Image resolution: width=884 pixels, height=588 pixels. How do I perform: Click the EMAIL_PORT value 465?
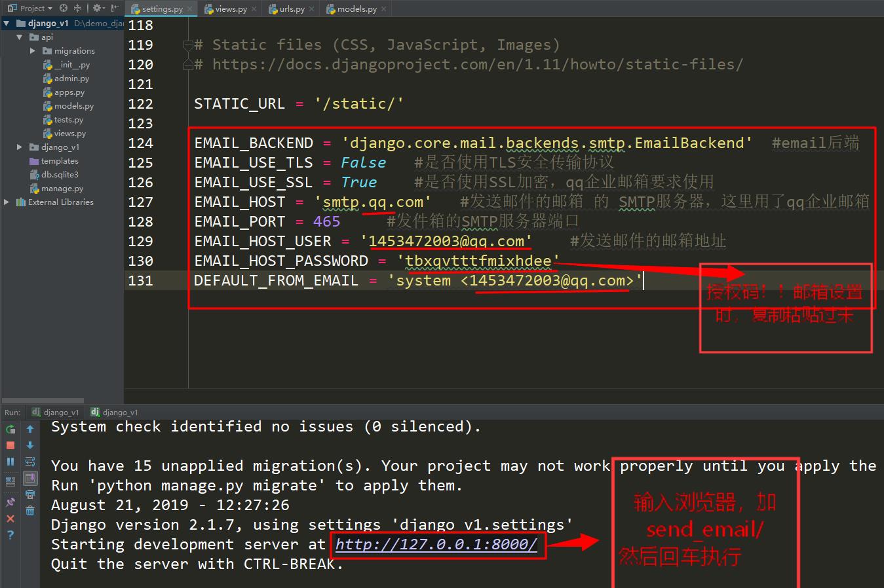pos(326,222)
